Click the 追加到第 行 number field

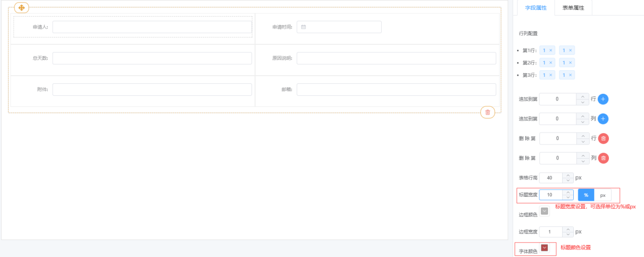click(x=558, y=99)
